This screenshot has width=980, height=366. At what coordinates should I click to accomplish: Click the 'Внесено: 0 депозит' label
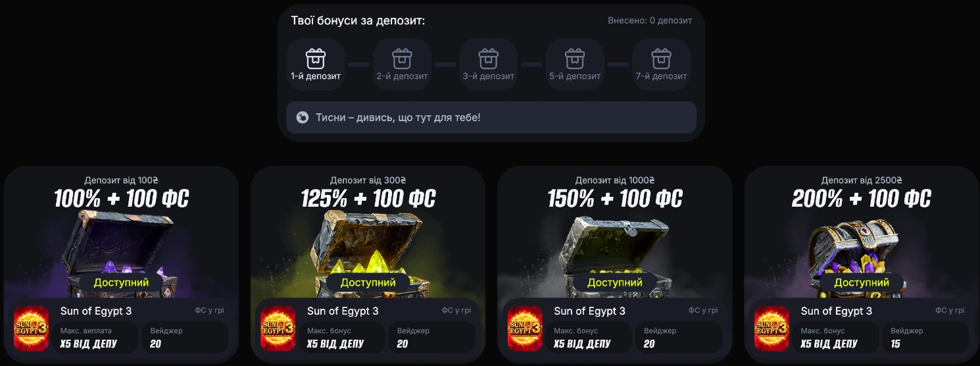pos(650,20)
